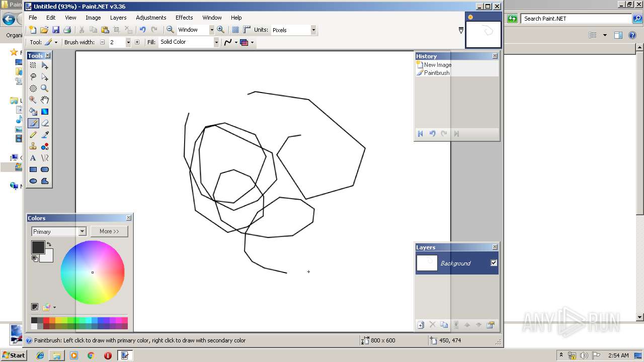Select the Pencil tool
644x362 pixels.
click(33, 135)
